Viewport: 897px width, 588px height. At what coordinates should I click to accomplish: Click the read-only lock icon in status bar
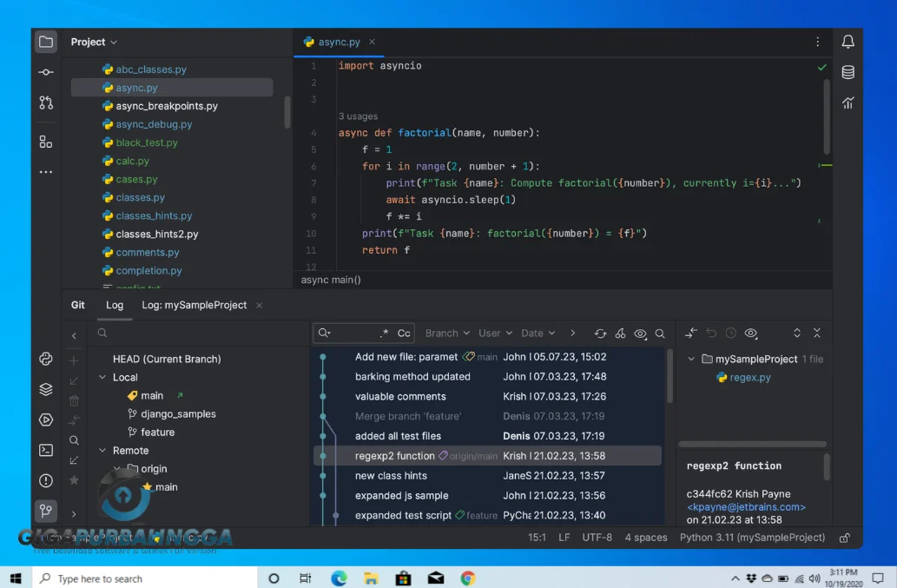(844, 538)
